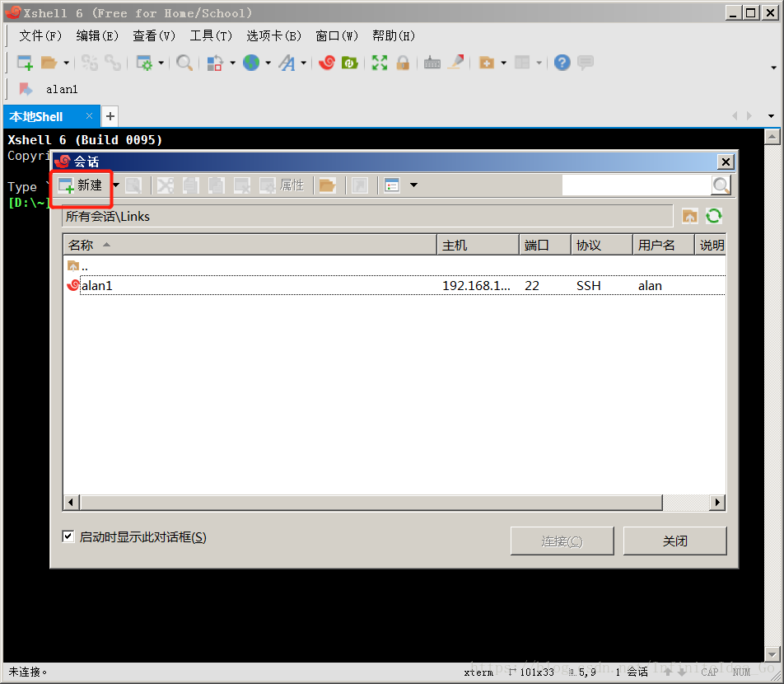Viewport: 784px width, 684px height.
Task: Sort sessions by 名称 column header
Action: pyautogui.click(x=250, y=245)
